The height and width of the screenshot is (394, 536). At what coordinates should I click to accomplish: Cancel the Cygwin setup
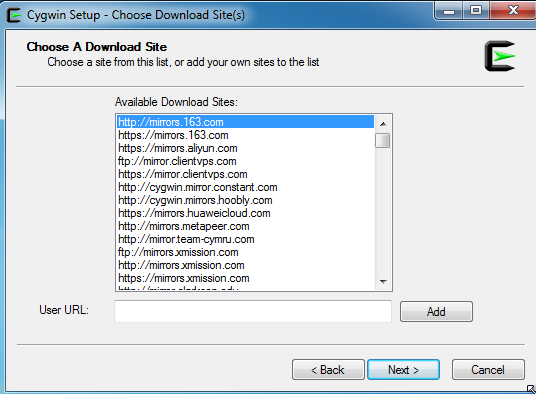click(x=488, y=369)
